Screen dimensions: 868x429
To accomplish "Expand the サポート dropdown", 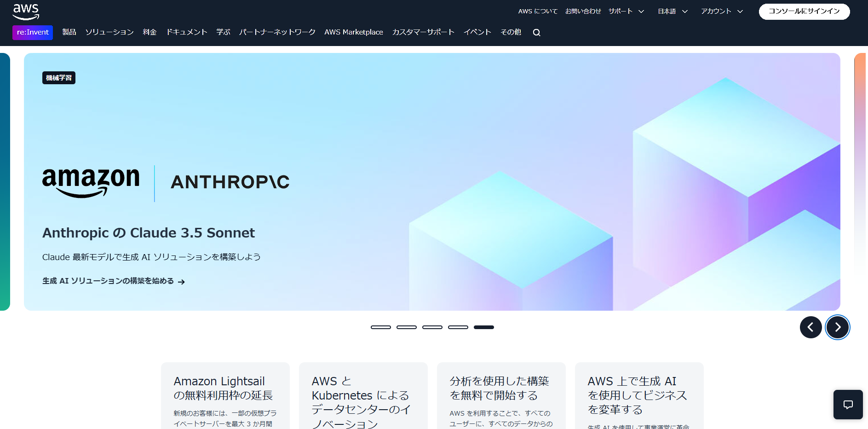I will pos(626,11).
